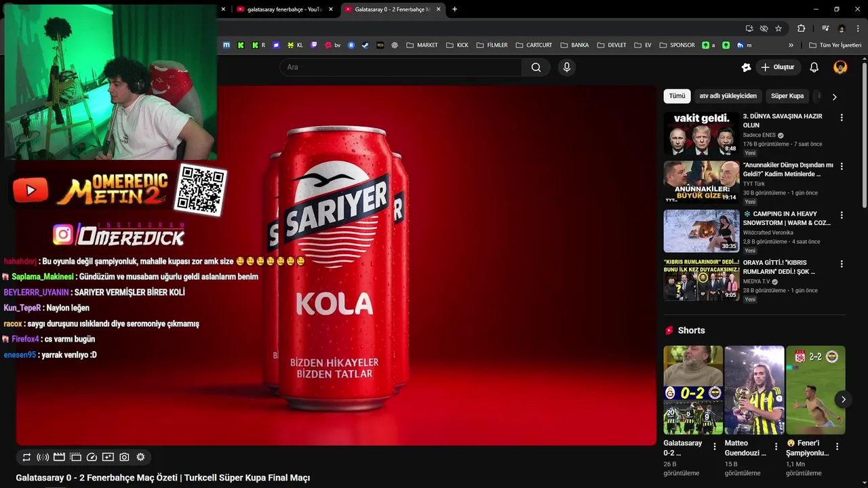Click the YouTube search magnifier button
Viewport: 868px width, 488px height.
coord(536,67)
